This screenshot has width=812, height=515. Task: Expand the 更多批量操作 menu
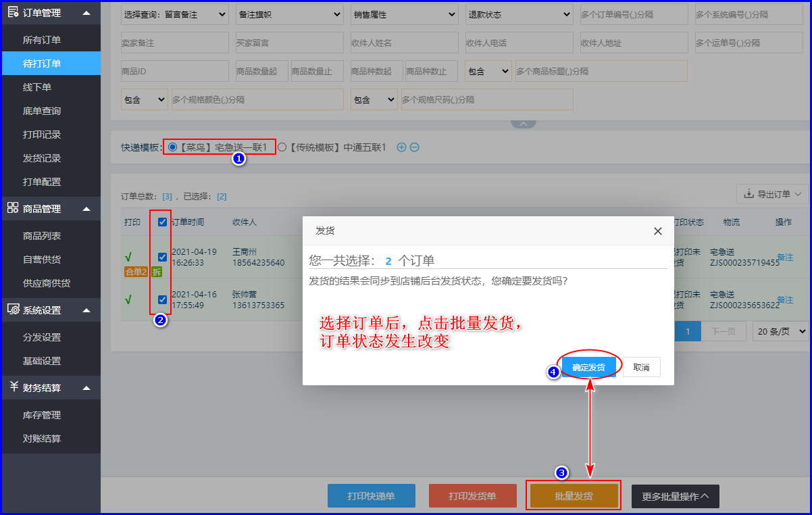coord(675,496)
